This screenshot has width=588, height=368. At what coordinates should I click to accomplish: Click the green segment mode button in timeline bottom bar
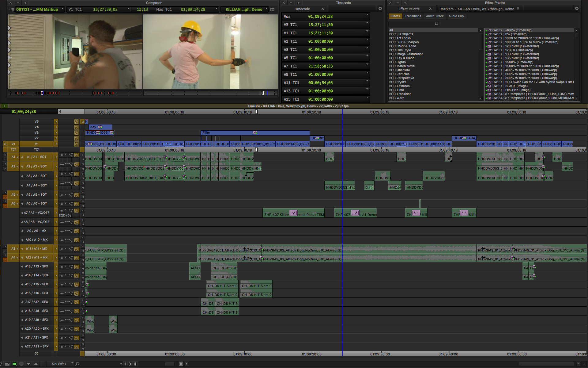[14, 364]
